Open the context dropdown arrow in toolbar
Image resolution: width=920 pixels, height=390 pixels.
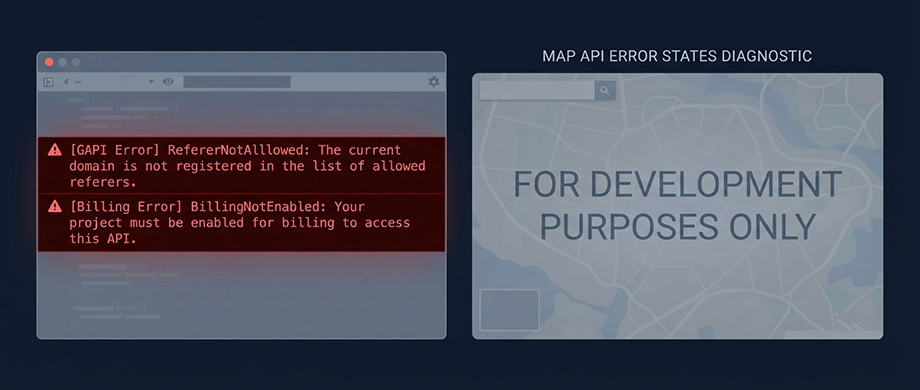[151, 82]
